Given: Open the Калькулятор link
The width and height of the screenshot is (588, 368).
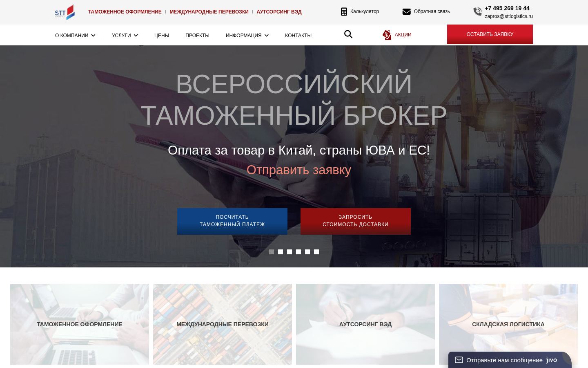Looking at the screenshot, I should pyautogui.click(x=365, y=11).
